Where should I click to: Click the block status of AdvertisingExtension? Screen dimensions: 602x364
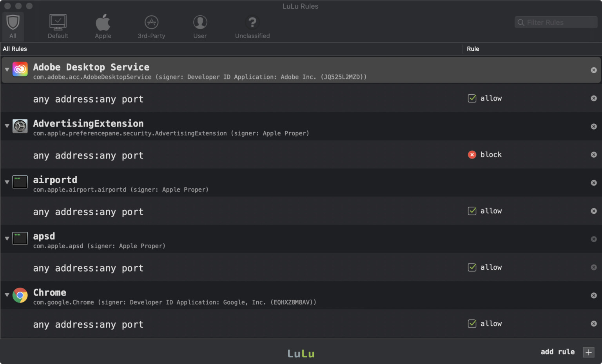[485, 155]
